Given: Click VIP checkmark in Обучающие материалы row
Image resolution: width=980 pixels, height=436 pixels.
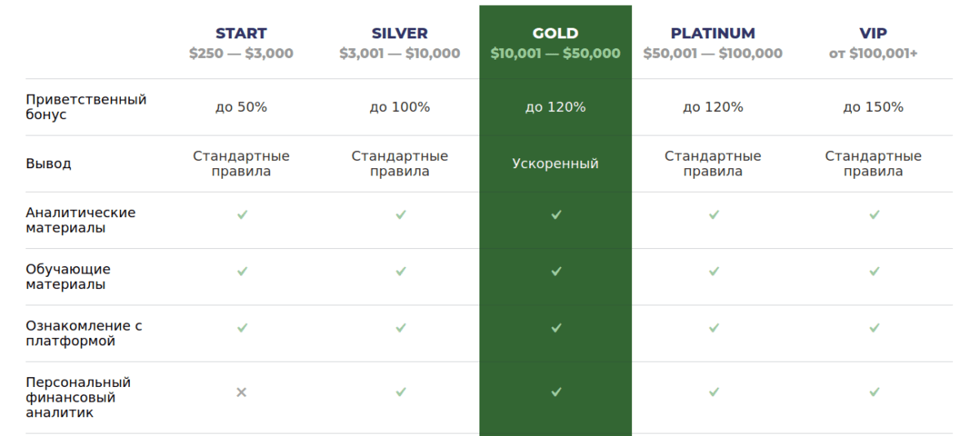Looking at the screenshot, I should (874, 271).
